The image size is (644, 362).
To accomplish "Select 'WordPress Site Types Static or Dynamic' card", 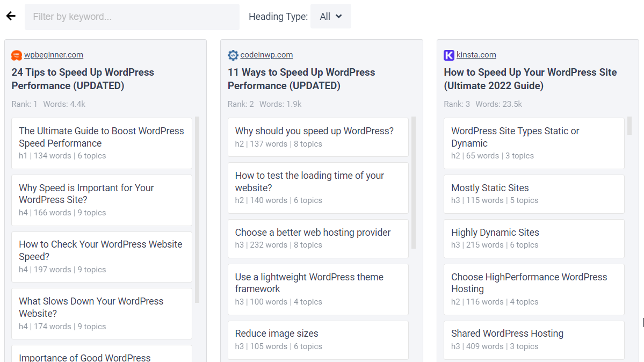I will click(x=534, y=143).
